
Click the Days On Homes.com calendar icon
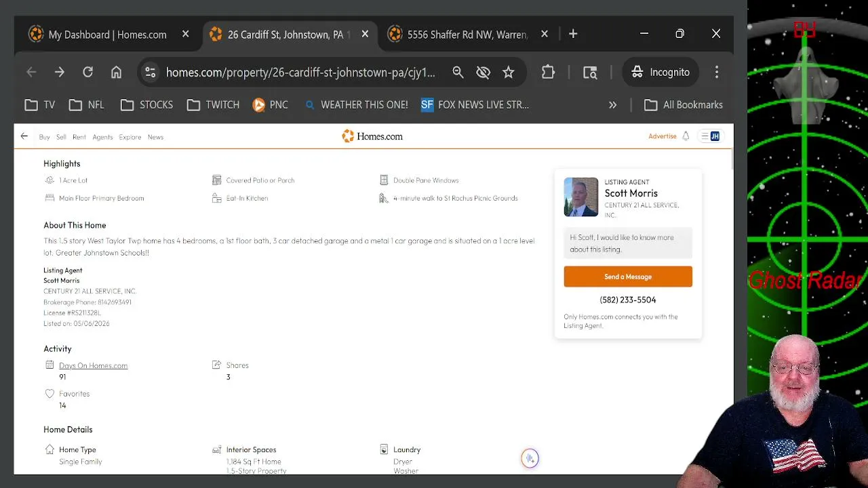pyautogui.click(x=50, y=365)
